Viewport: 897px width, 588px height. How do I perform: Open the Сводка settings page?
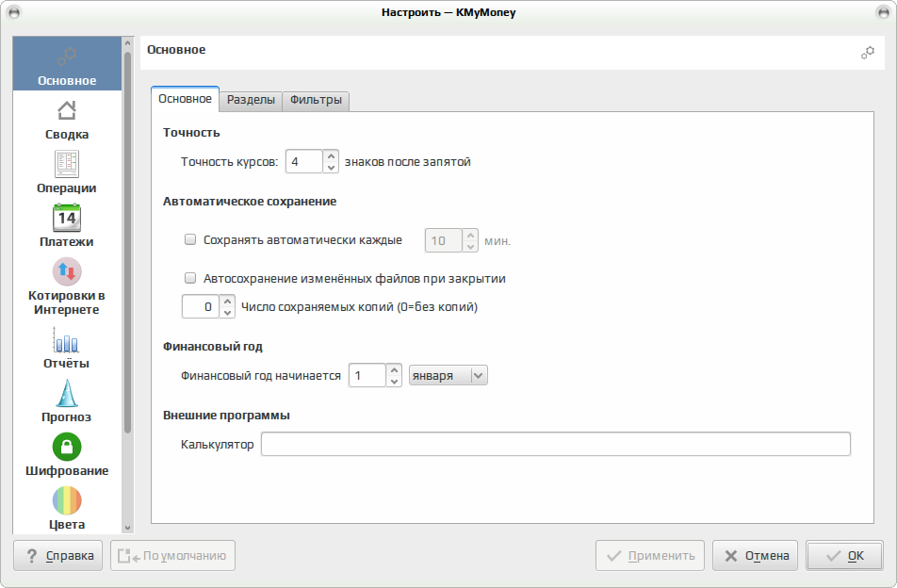tap(67, 120)
